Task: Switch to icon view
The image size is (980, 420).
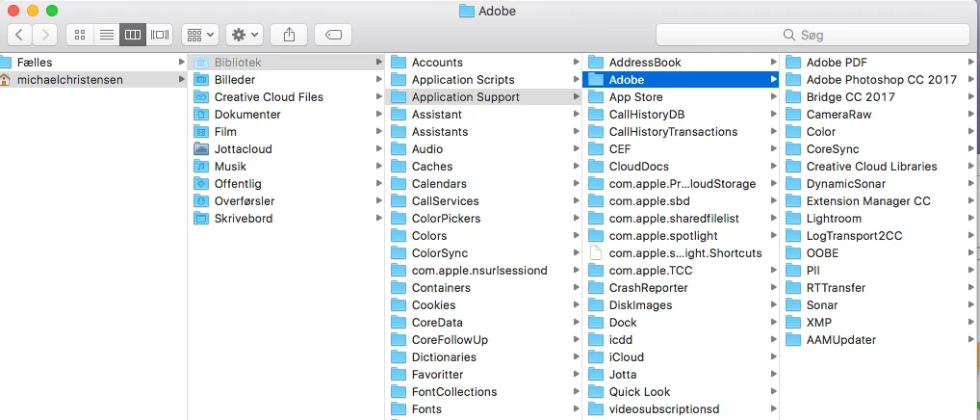Action: click(79, 35)
